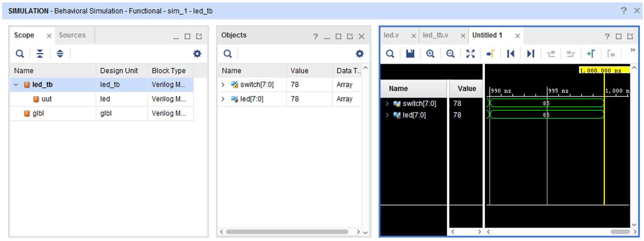Collapse all items in Scope panel

[40, 54]
